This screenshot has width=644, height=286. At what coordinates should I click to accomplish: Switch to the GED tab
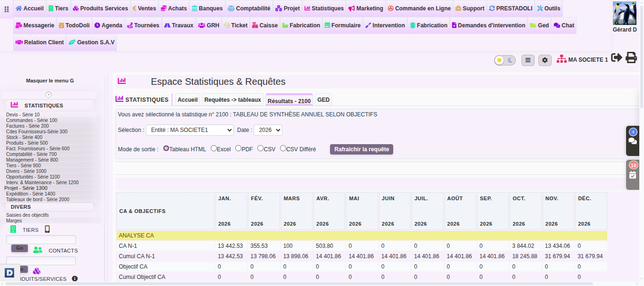tap(323, 100)
